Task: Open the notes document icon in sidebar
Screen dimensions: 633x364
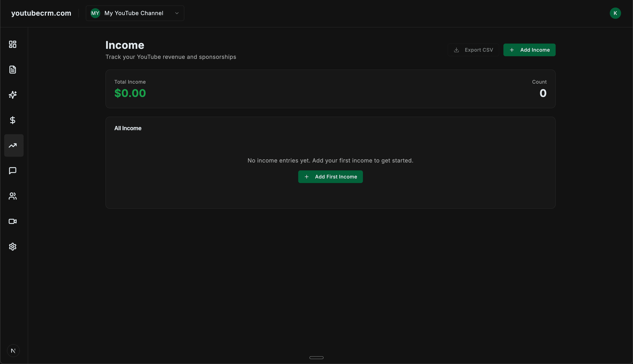Action: coord(12,70)
